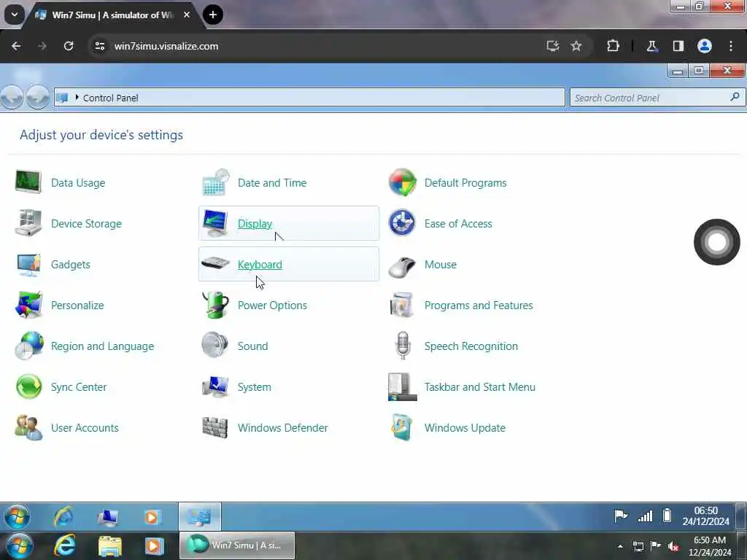747x560 pixels.
Task: Click the Programs and Features icon
Action: [x=402, y=305]
